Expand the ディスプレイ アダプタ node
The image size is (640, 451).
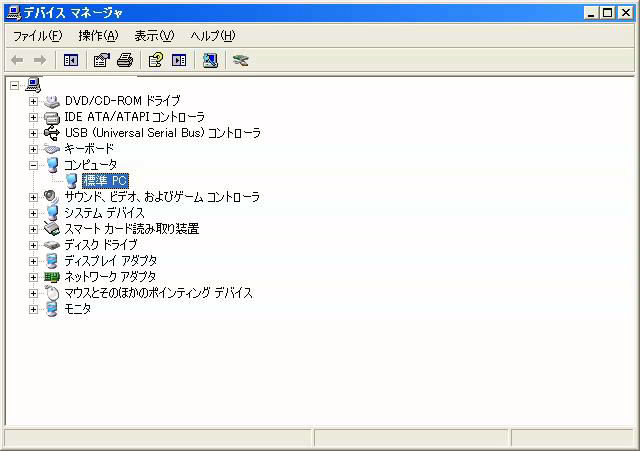tap(33, 261)
